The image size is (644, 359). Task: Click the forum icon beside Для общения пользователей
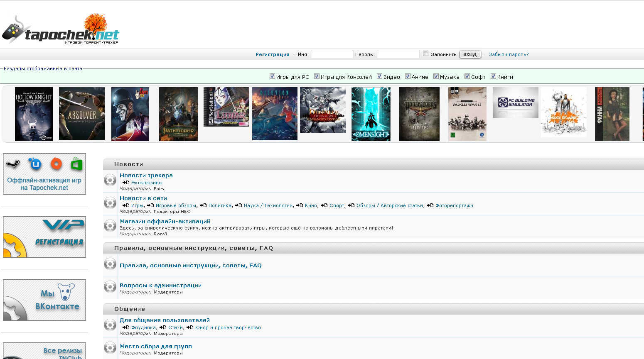110,325
